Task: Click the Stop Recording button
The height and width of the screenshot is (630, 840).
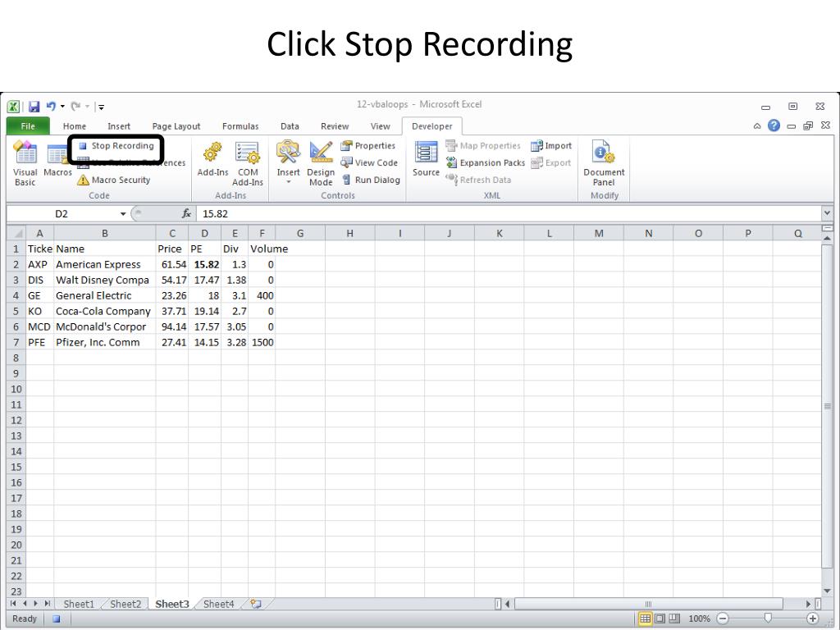Action: point(116,146)
